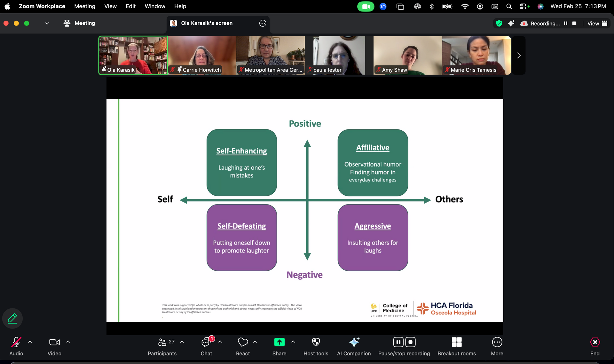Click the encryption shield icon at top

499,23
